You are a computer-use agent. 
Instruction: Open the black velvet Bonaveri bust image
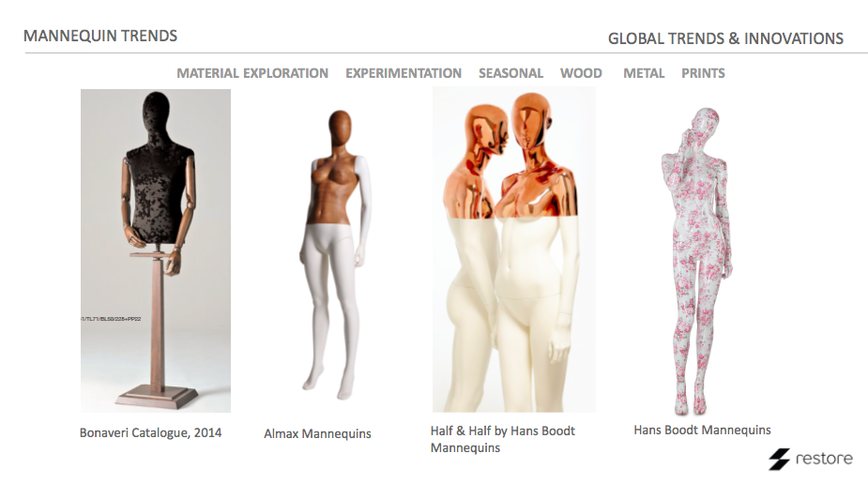tap(156, 250)
